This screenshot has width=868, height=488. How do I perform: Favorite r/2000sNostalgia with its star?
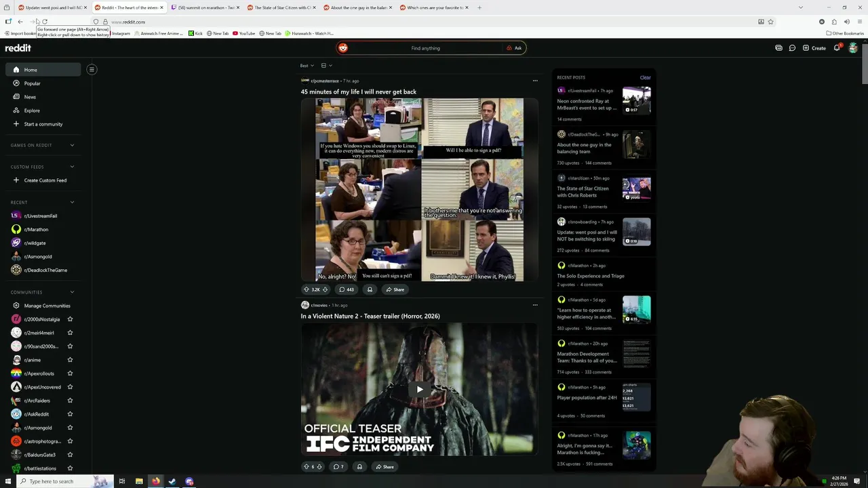(x=70, y=319)
